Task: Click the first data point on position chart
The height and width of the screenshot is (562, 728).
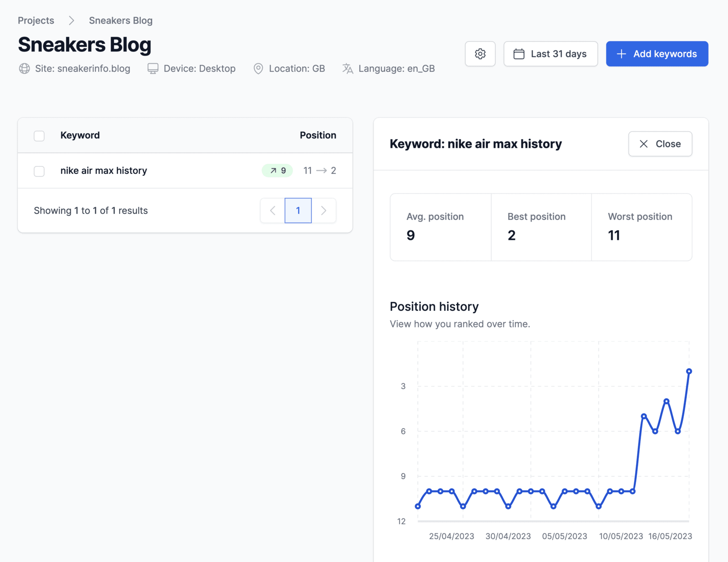Action: [418, 506]
